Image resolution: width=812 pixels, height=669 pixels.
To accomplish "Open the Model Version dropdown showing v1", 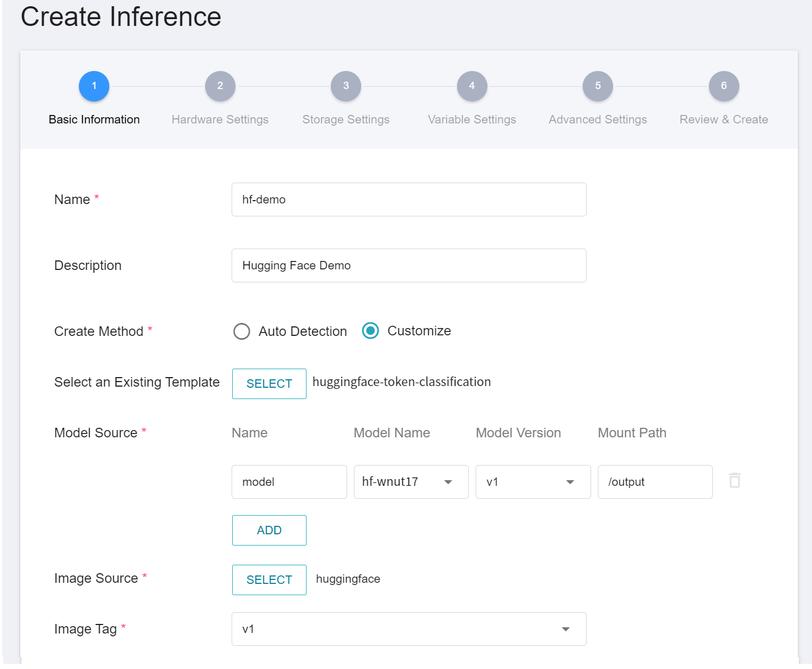I will click(533, 482).
